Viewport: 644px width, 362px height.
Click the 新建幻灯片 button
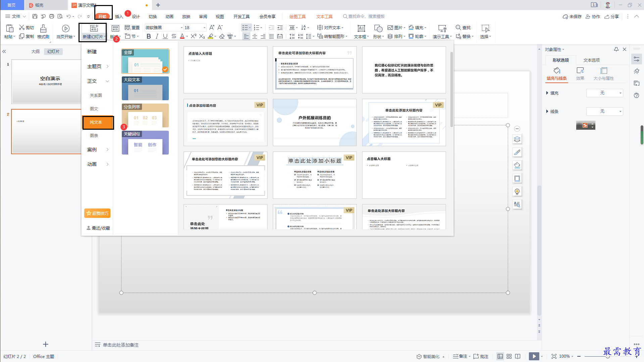(x=93, y=32)
